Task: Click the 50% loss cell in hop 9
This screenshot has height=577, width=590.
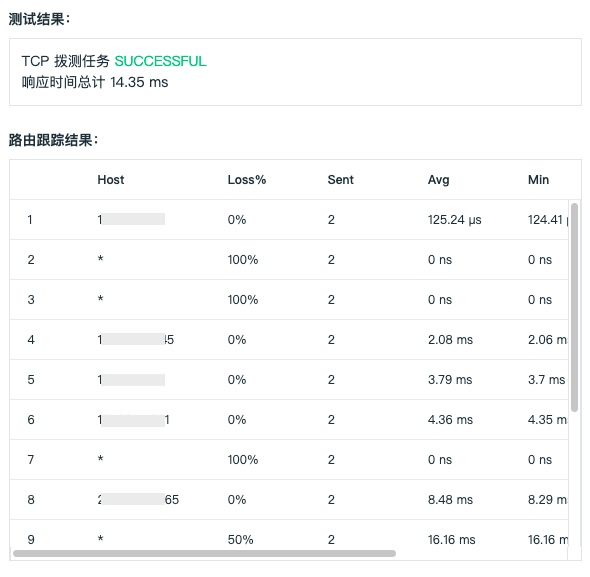Action: (x=240, y=539)
